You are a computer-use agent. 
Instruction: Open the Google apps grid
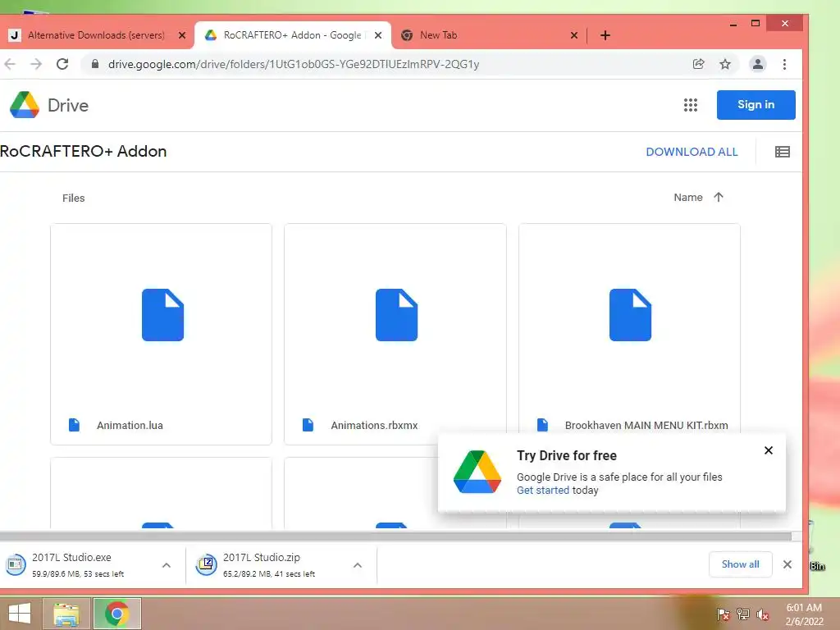pyautogui.click(x=691, y=105)
